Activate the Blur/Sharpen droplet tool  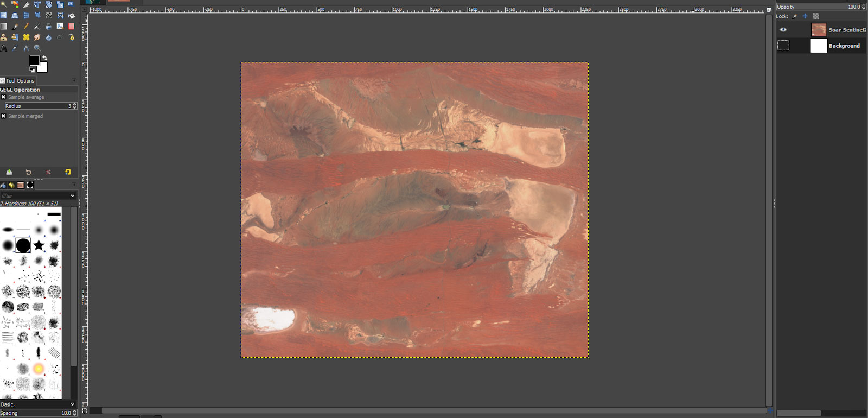click(49, 37)
